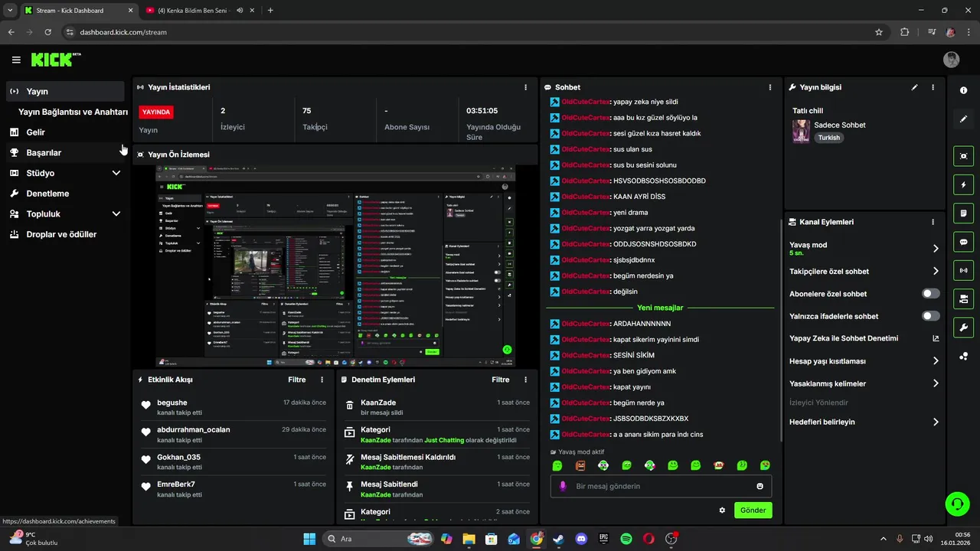The height and width of the screenshot is (551, 980).
Task: Click the Turkish language tag
Action: click(829, 138)
